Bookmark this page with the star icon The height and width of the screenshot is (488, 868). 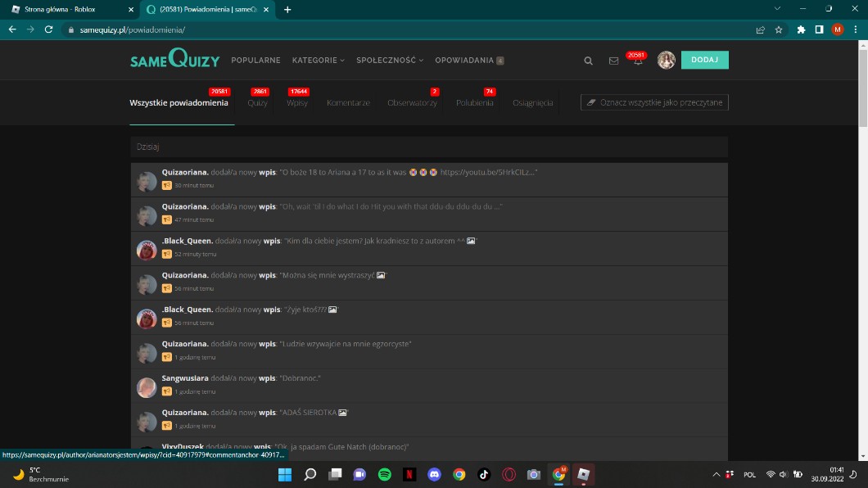(x=779, y=29)
